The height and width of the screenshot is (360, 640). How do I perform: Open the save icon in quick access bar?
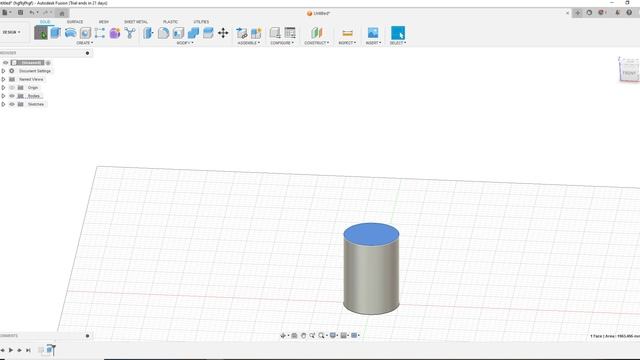[x=20, y=13]
